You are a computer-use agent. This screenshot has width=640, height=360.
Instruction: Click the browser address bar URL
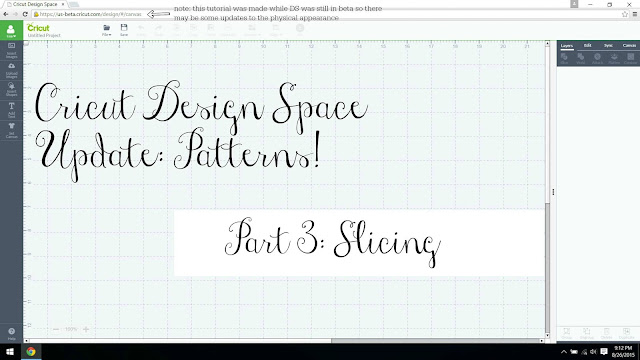tap(90, 14)
